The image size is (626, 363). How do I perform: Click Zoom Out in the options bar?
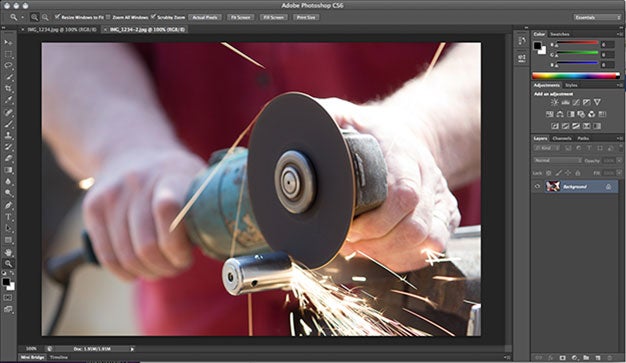(x=45, y=17)
